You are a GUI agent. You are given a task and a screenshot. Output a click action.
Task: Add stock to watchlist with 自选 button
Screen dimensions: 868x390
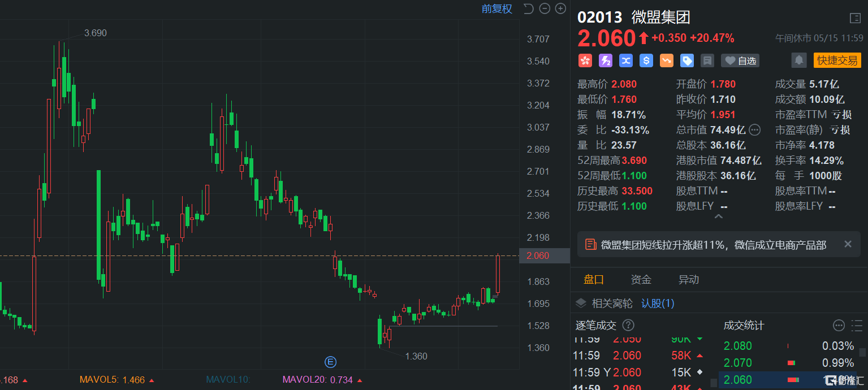tap(740, 60)
